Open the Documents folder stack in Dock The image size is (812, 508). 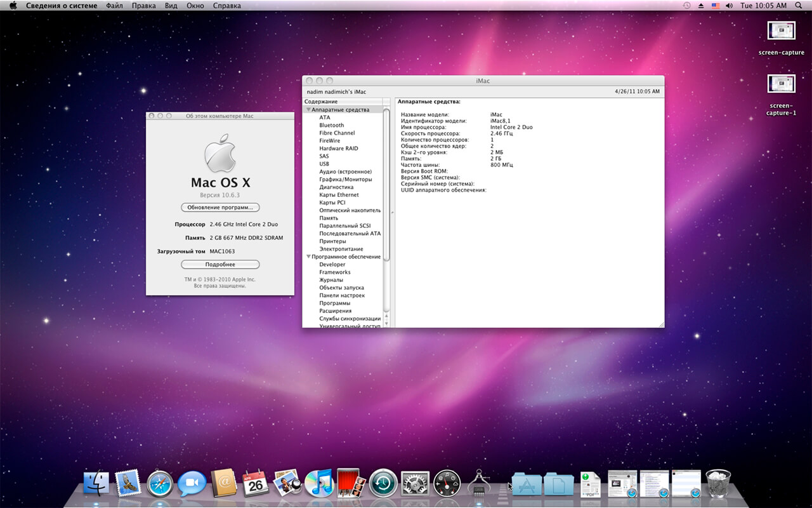558,485
